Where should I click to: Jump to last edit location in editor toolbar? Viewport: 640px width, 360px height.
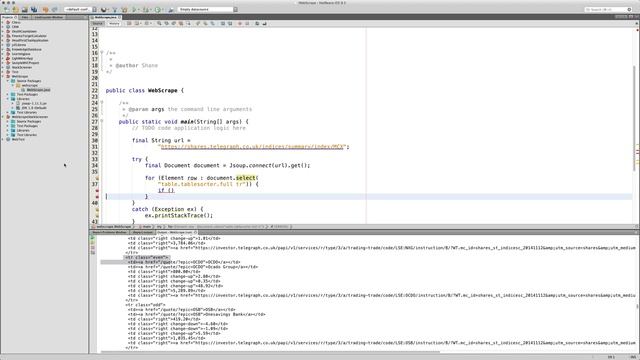129,24
